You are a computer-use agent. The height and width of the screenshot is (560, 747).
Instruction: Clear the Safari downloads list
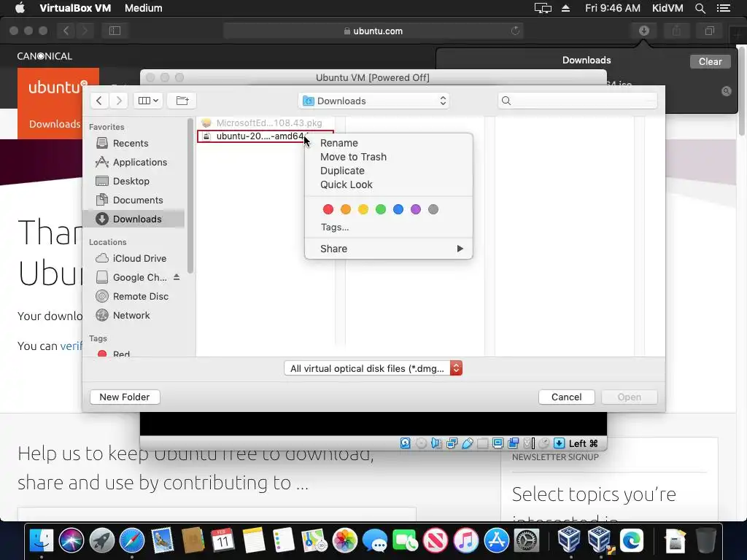(710, 61)
